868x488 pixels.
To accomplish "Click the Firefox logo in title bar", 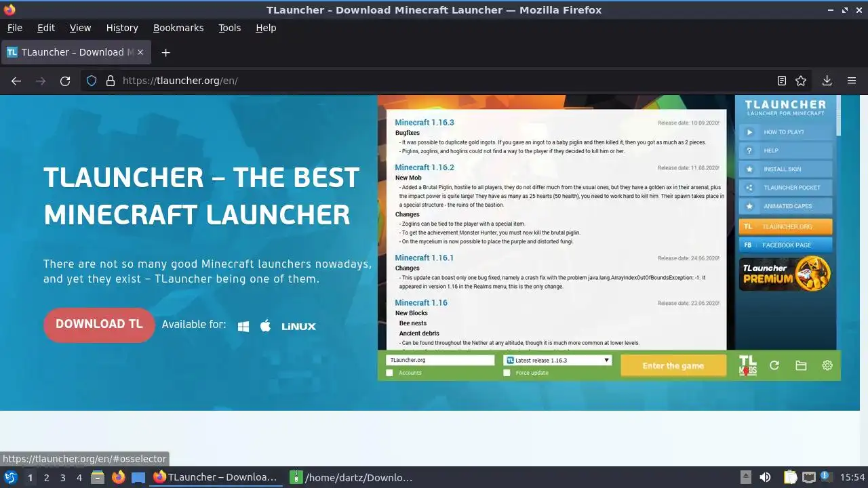I will click(9, 9).
